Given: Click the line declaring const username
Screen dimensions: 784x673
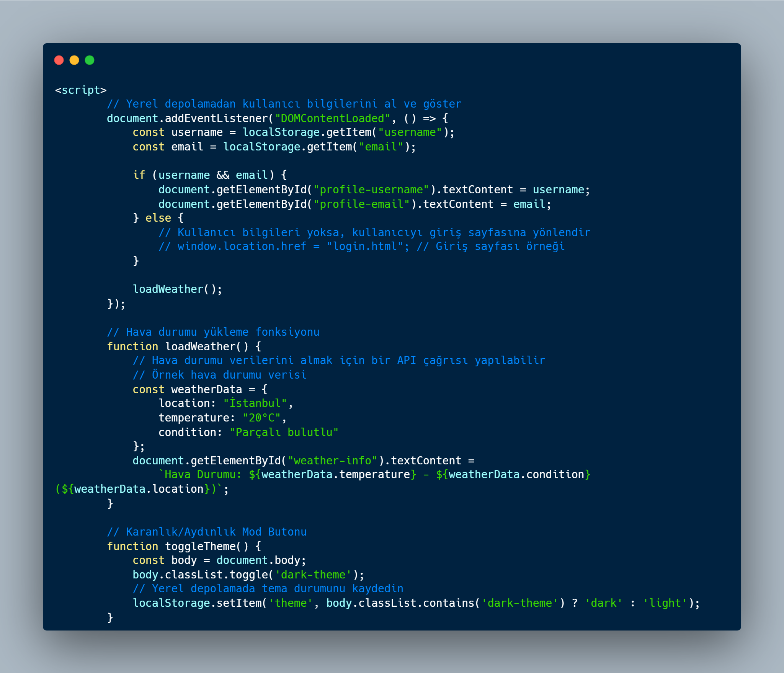Looking at the screenshot, I should tap(293, 132).
